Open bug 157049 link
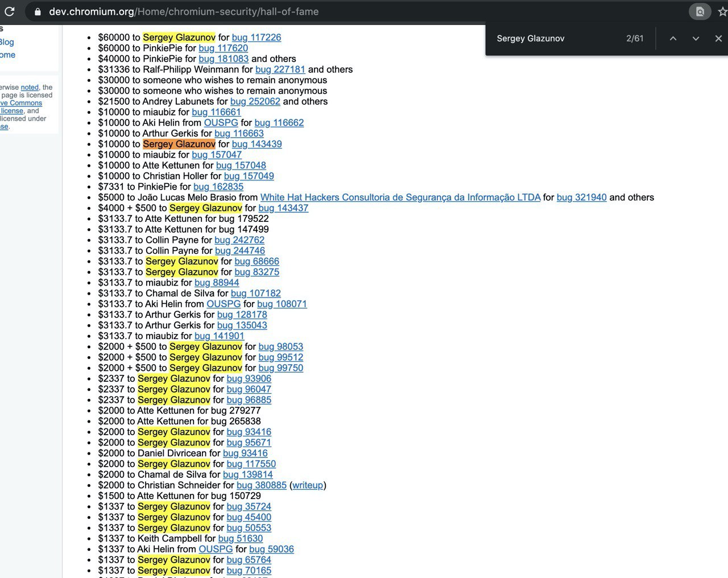This screenshot has width=728, height=578. (249, 176)
